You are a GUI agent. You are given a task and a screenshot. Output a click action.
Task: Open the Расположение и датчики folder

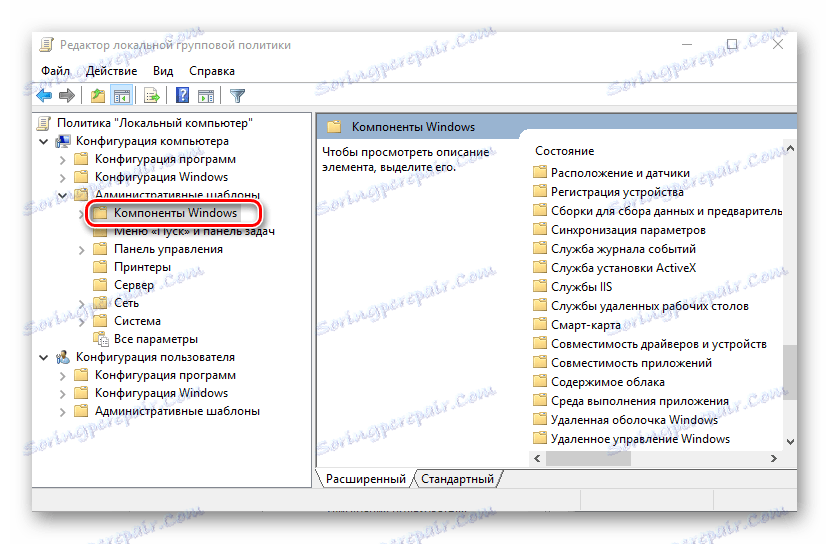click(620, 173)
